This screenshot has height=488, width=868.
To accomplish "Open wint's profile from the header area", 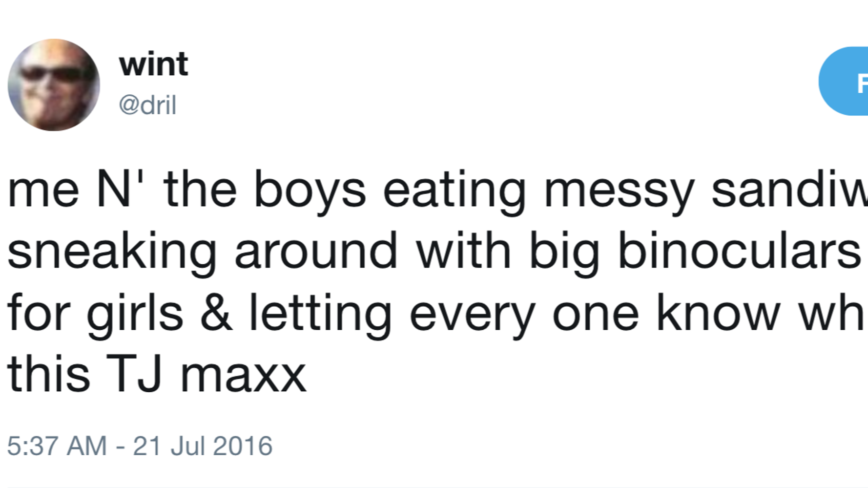I will click(153, 64).
